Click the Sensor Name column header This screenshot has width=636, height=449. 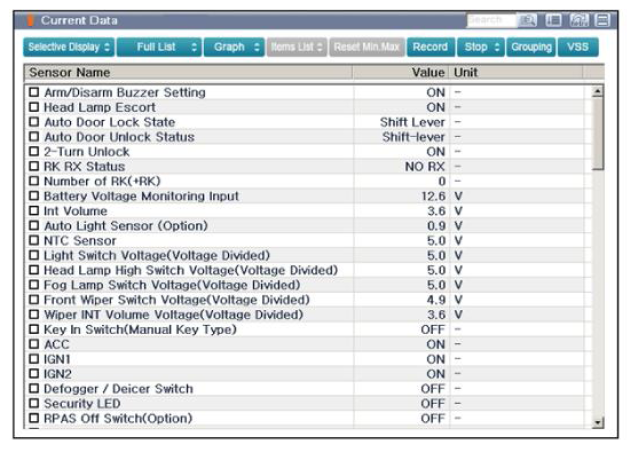click(188, 73)
